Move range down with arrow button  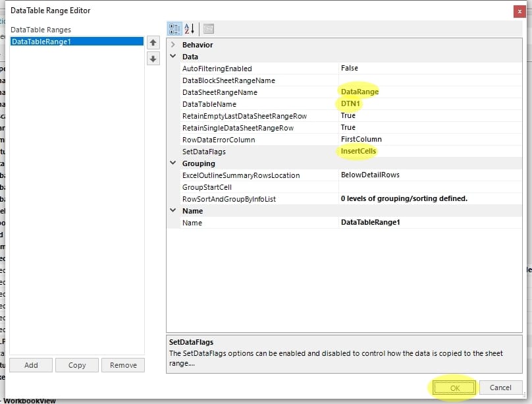pos(153,59)
